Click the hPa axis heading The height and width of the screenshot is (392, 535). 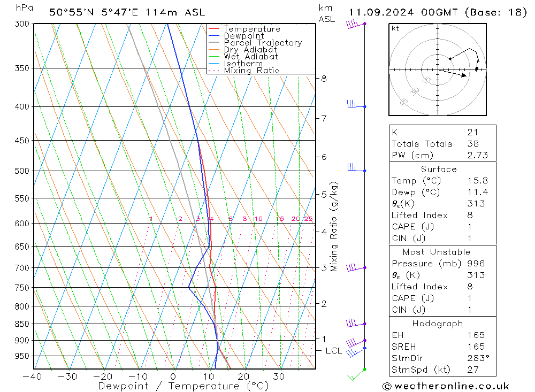pyautogui.click(x=25, y=8)
